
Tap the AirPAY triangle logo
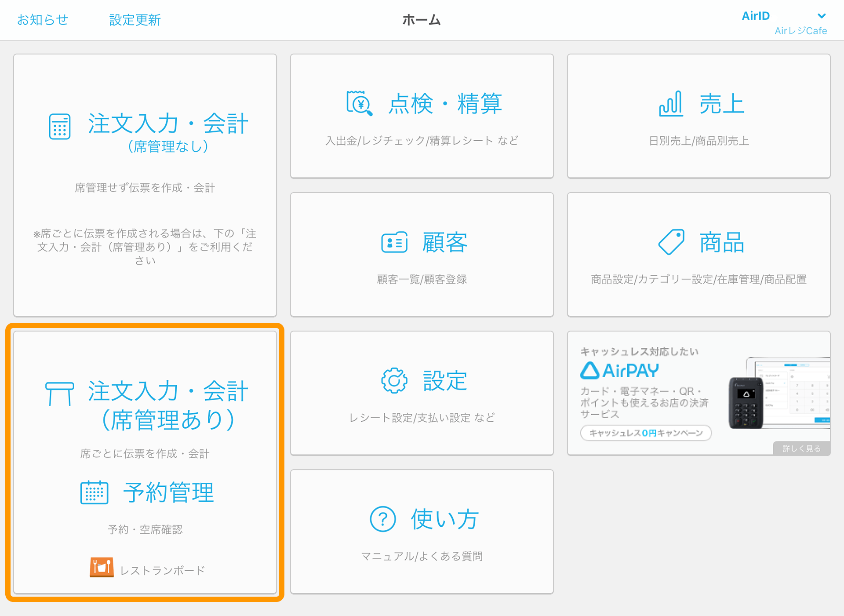click(x=589, y=370)
